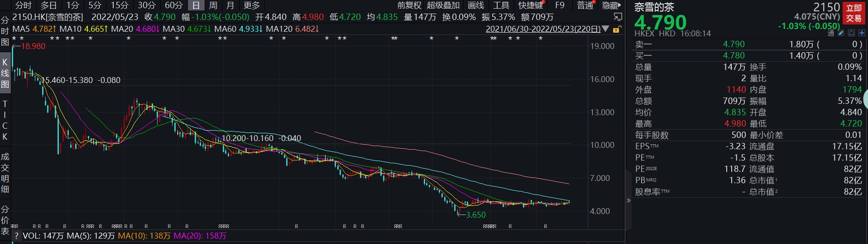The image size is (868, 244).
Task: Open the 前复权 adjustment mode option
Action: (x=409, y=5)
